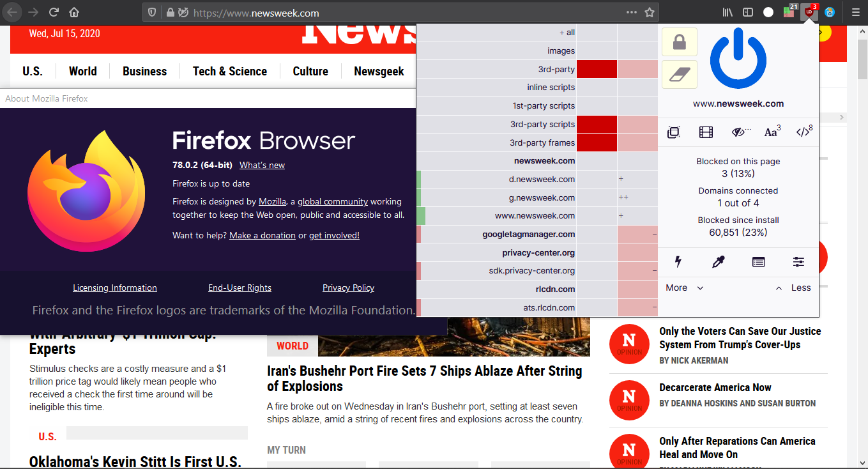
Task: Open End-User Rights in About Firefox
Action: pos(240,288)
